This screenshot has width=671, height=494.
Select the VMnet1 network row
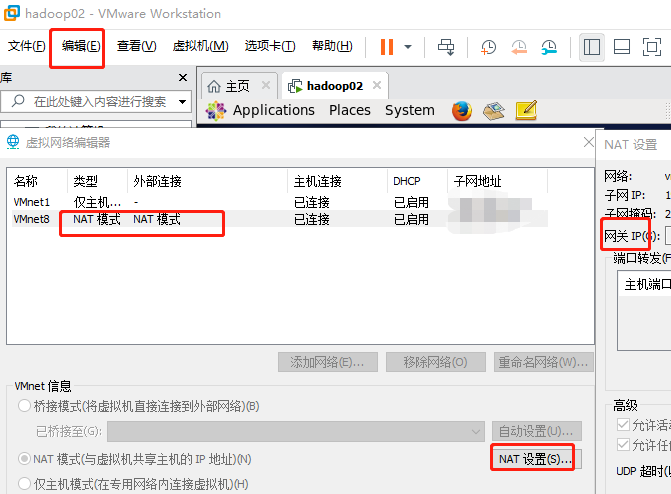(x=280, y=202)
